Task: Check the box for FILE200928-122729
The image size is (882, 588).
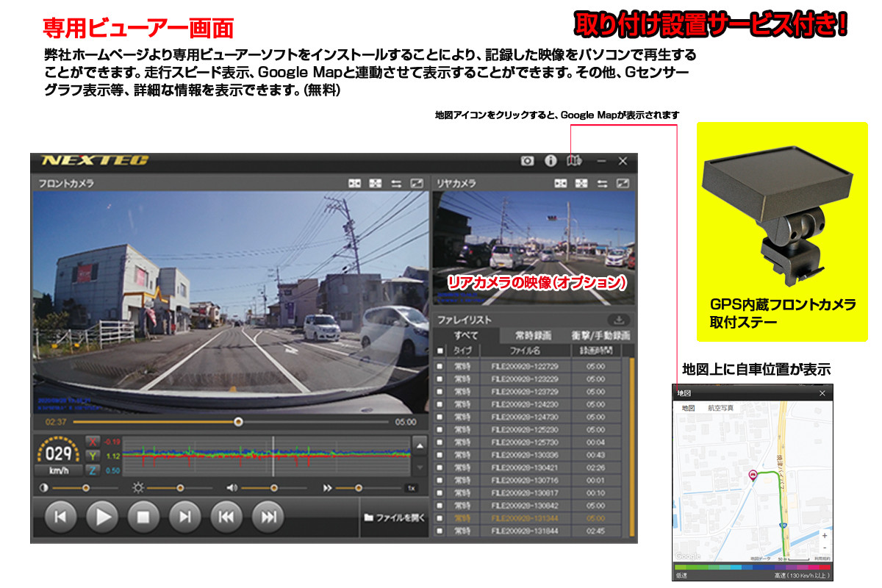Action: pyautogui.click(x=440, y=367)
